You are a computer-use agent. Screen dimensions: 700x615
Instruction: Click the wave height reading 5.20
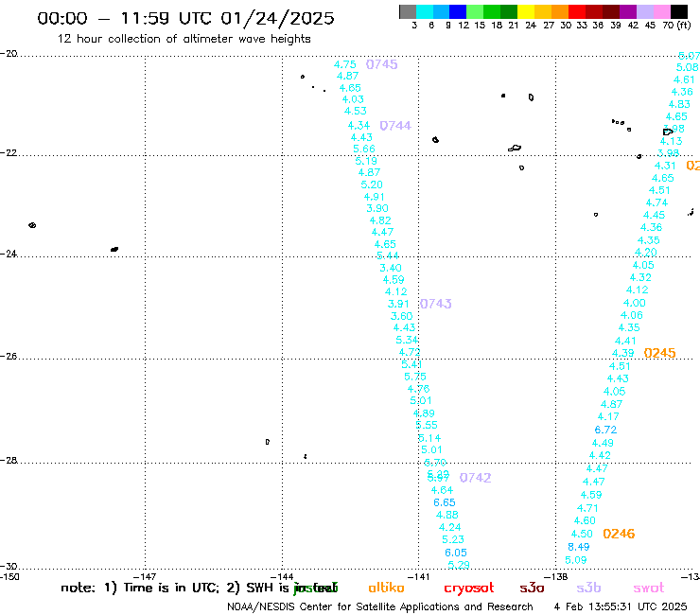point(372,184)
